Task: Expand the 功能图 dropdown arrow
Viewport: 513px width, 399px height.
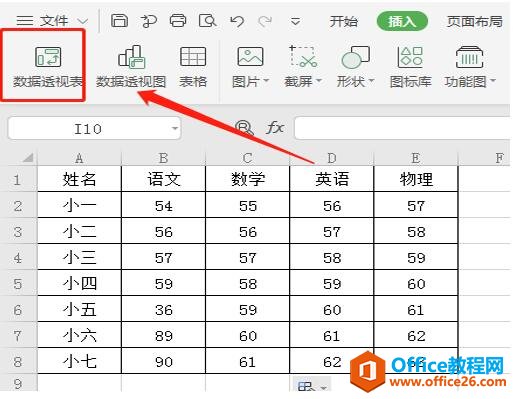Action: tap(493, 81)
